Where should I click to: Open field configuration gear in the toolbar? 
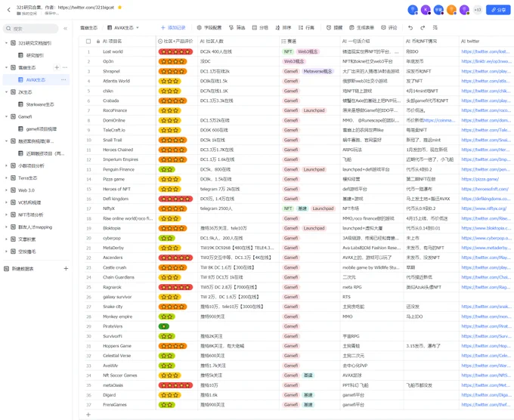209,27
